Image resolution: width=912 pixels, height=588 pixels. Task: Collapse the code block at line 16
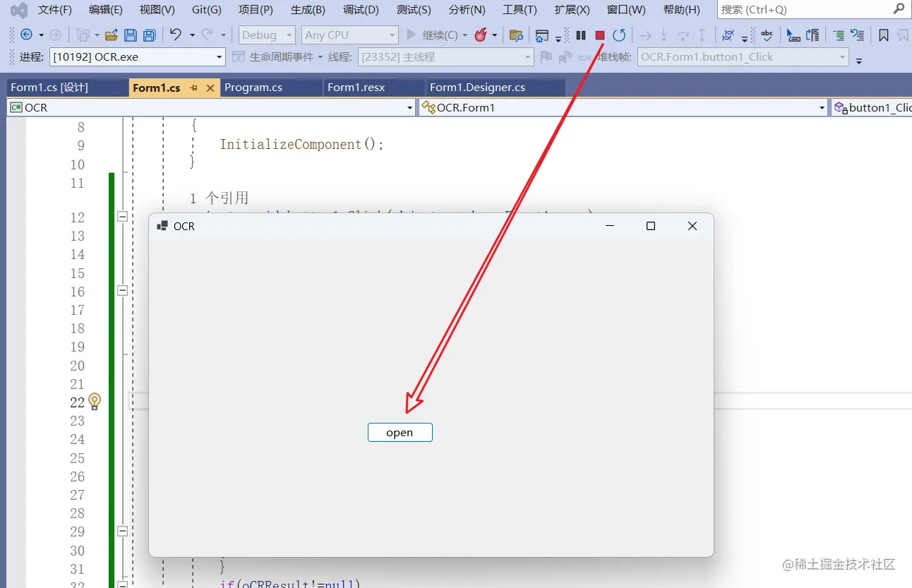[122, 290]
